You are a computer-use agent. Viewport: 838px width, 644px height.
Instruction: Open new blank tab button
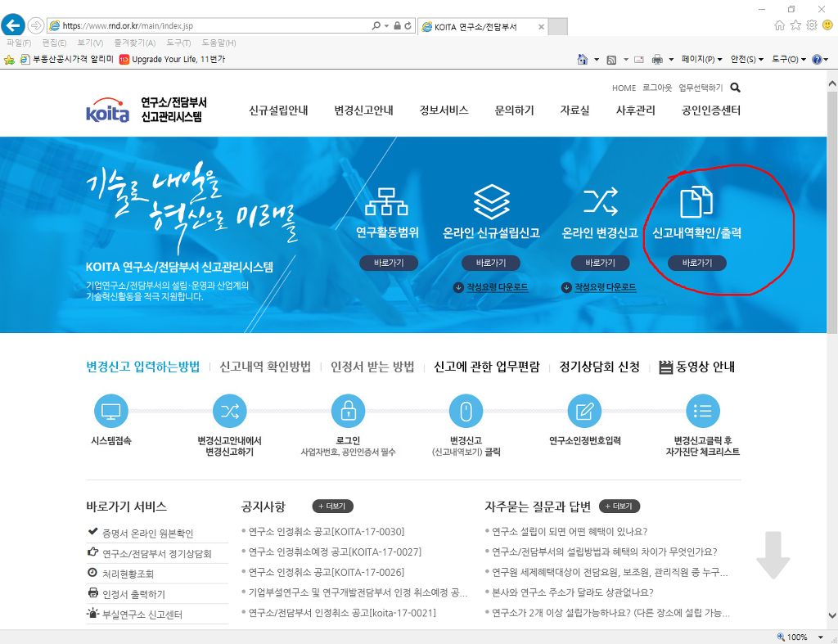[558, 27]
